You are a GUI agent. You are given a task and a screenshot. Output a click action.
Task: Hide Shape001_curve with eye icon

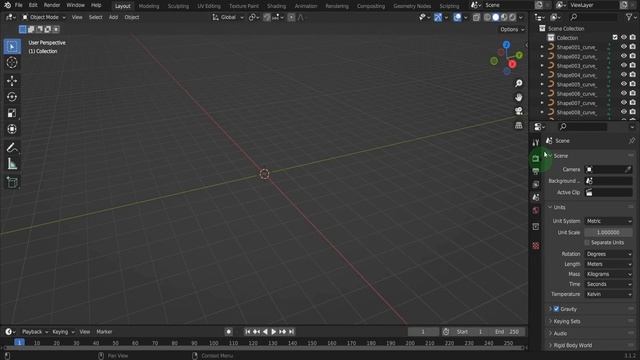coord(623,47)
